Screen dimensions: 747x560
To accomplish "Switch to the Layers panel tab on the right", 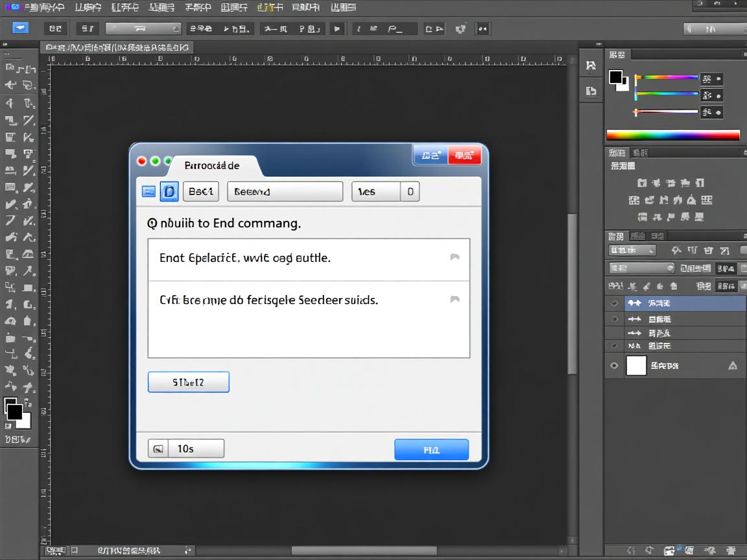I will (616, 235).
